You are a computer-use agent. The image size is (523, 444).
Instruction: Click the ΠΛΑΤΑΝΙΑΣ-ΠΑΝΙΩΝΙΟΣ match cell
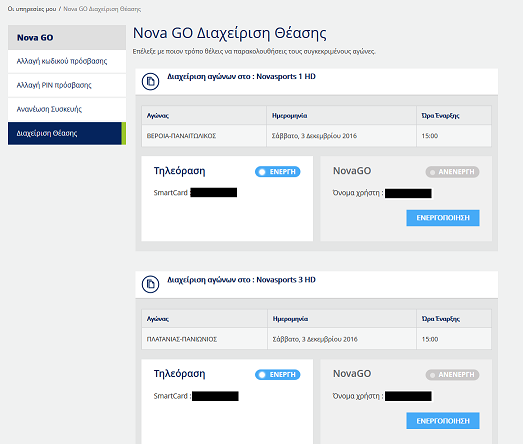coord(204,339)
